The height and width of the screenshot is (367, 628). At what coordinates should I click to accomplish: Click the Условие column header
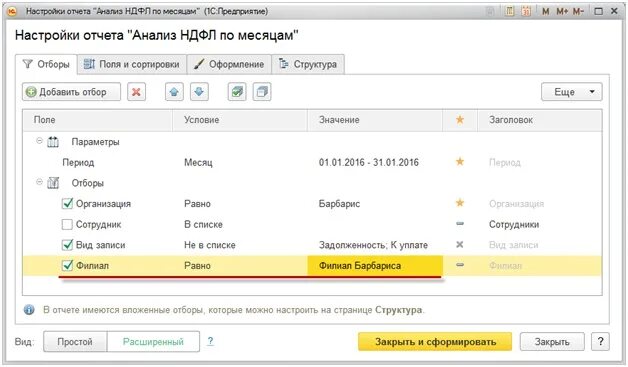pyautogui.click(x=240, y=120)
